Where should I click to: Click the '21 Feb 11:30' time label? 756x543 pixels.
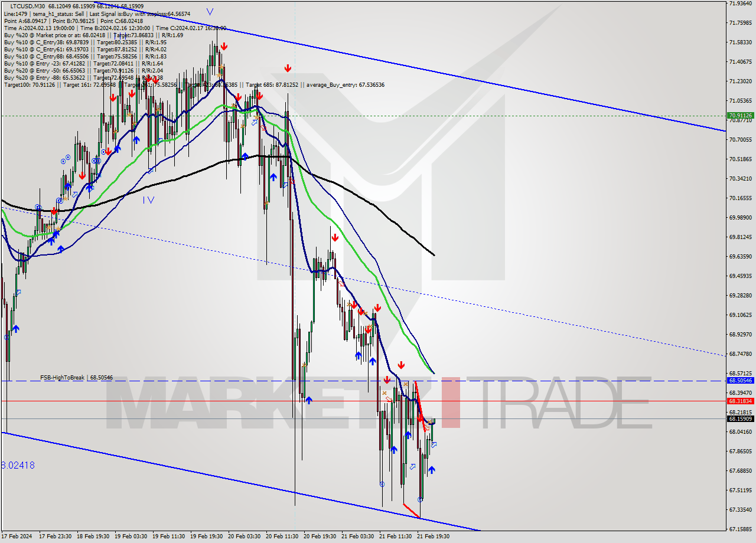coord(396,537)
